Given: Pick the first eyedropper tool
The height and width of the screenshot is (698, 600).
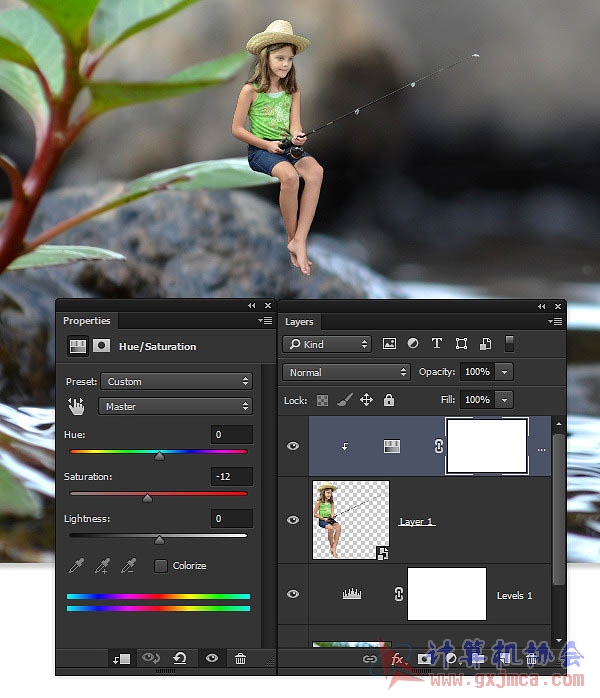Looking at the screenshot, I should [76, 565].
